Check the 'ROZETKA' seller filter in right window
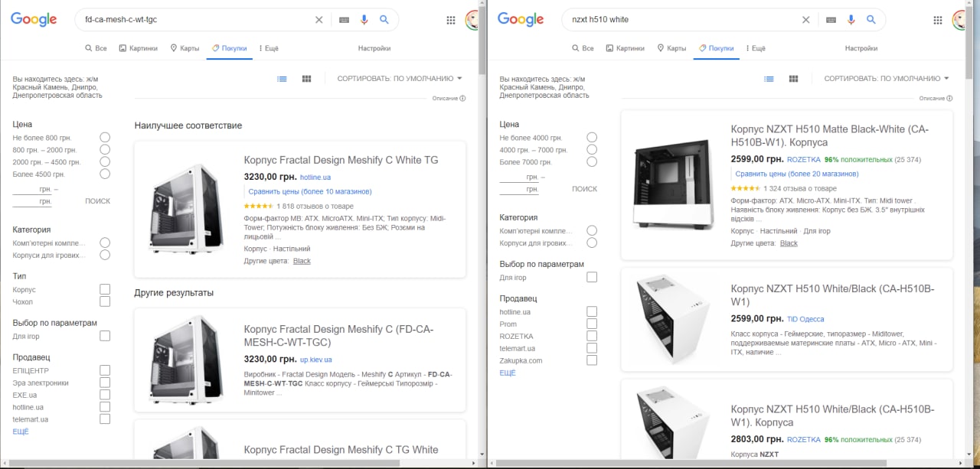Viewport: 980px width, 469px height. click(592, 336)
